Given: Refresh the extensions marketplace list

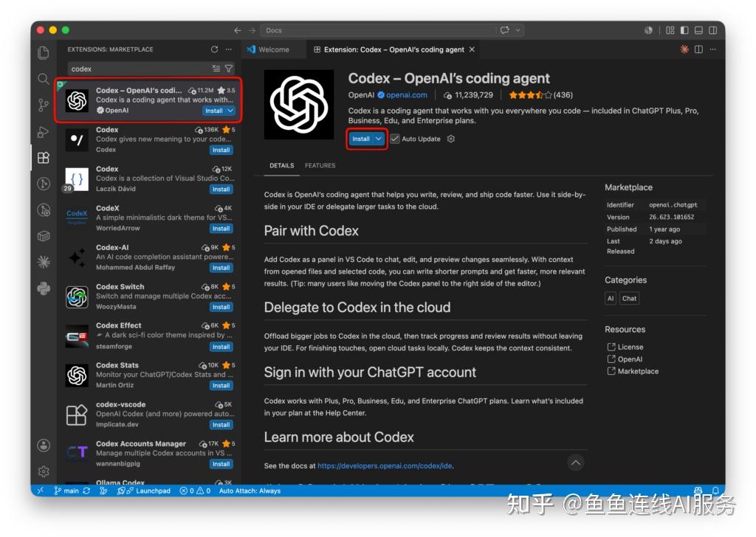Looking at the screenshot, I should (x=215, y=49).
